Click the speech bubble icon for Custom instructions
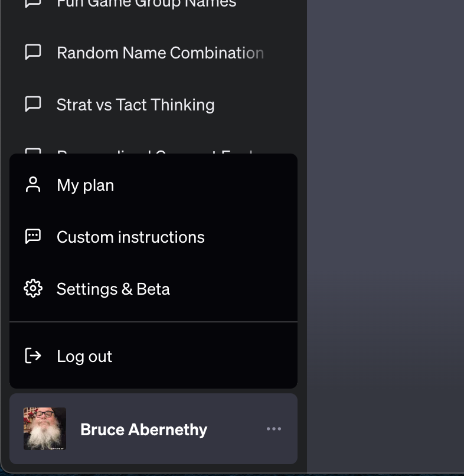This screenshot has width=464, height=476. (x=33, y=237)
